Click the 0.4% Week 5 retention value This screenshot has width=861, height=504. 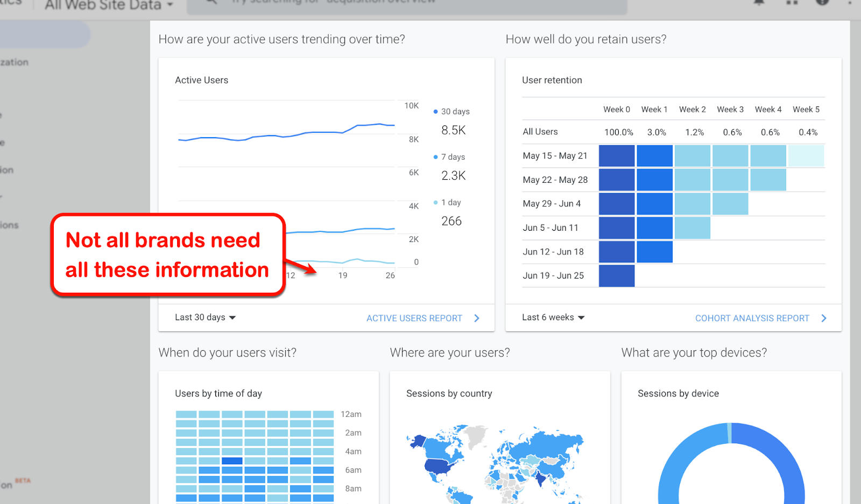[x=808, y=132]
